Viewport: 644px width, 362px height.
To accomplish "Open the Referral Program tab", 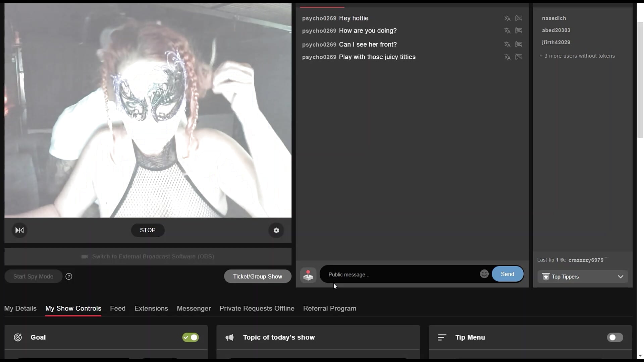I will coord(330,308).
